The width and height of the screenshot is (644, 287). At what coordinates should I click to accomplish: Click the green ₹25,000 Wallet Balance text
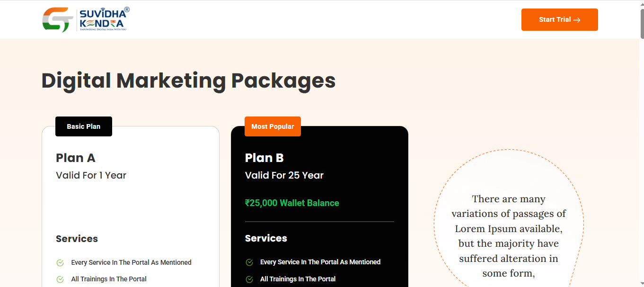coord(292,203)
